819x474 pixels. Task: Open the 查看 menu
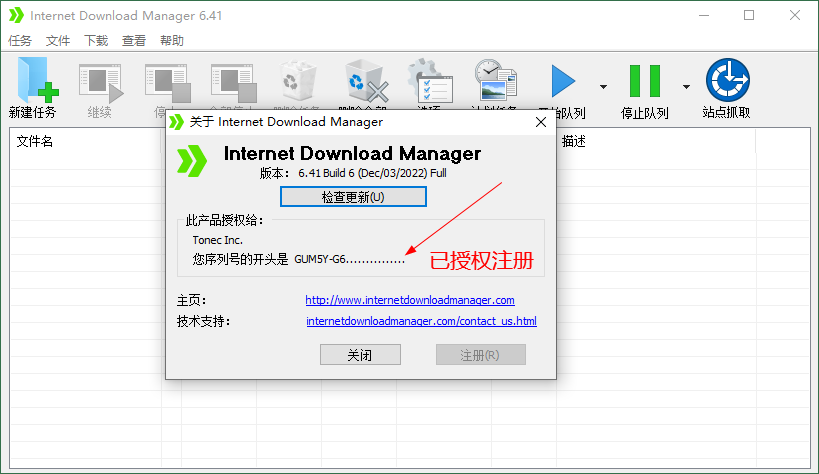coord(134,41)
